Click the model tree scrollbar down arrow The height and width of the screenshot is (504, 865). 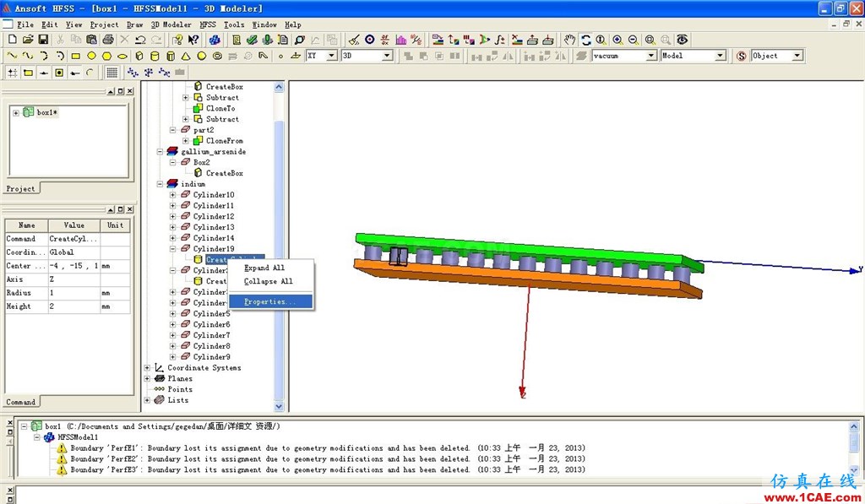tap(279, 406)
